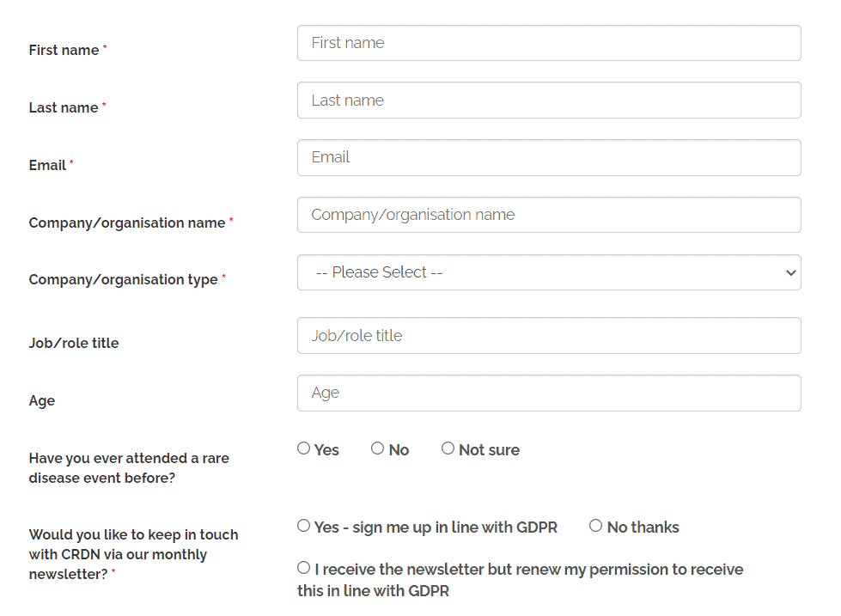Select 'No' for attended a rare disease event

coord(377,448)
